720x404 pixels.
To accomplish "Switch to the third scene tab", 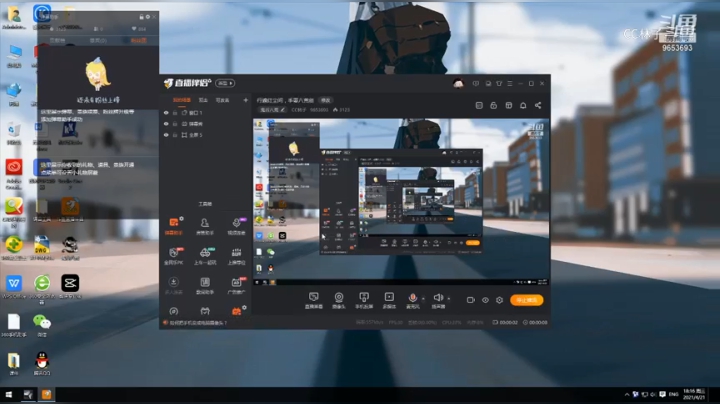I will click(x=222, y=100).
